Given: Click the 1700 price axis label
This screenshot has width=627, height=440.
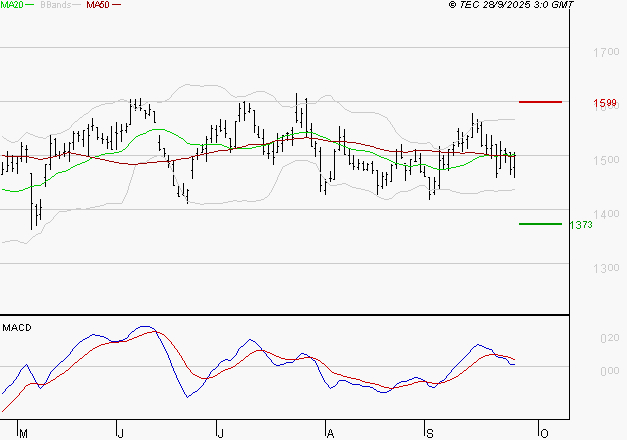Looking at the screenshot, I should tap(603, 52).
